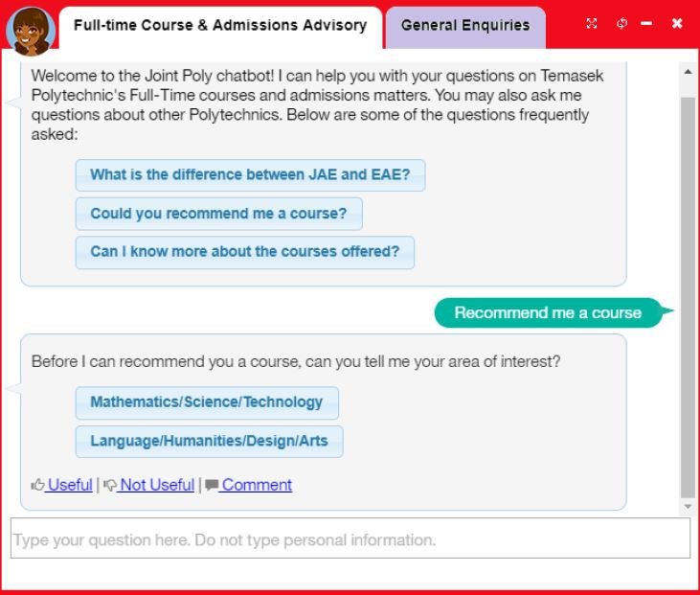Ask about difference between JAE and EAE
Image resolution: width=700 pixels, height=595 pixels.
click(x=250, y=175)
